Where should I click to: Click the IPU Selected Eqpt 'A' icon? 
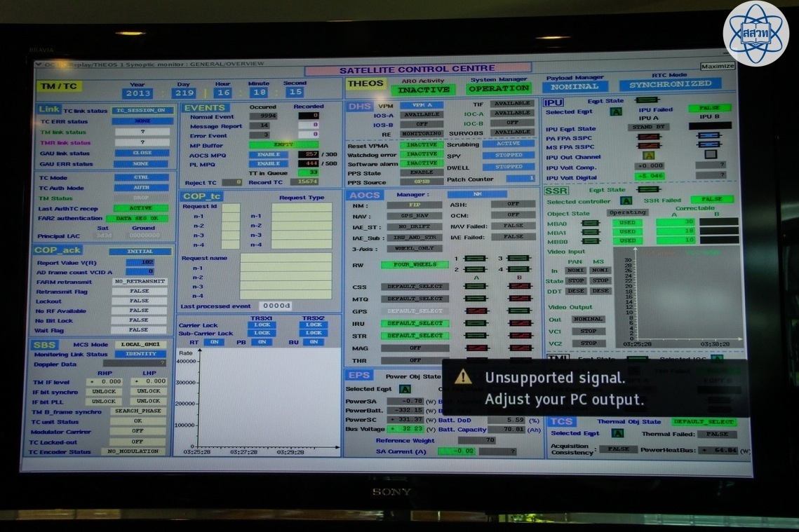(615, 111)
